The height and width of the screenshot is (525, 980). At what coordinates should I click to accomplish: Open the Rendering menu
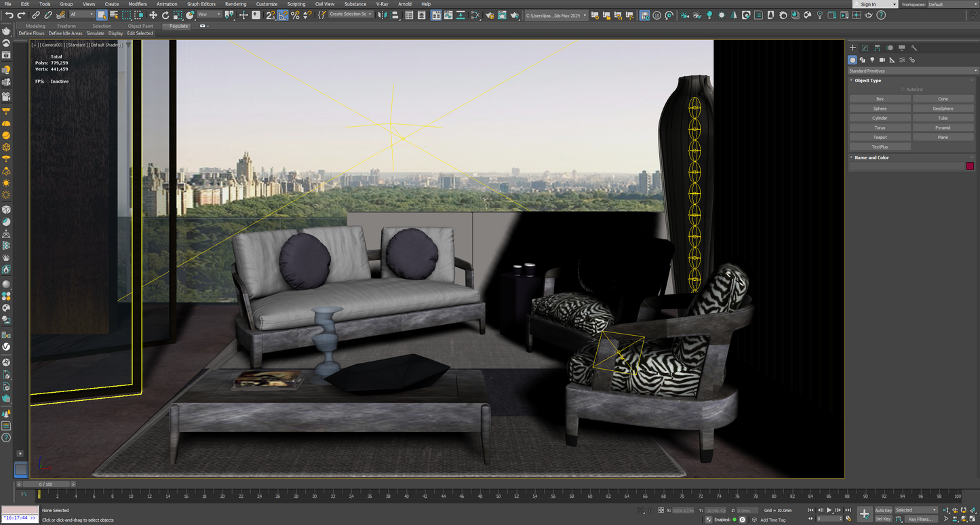coord(235,4)
